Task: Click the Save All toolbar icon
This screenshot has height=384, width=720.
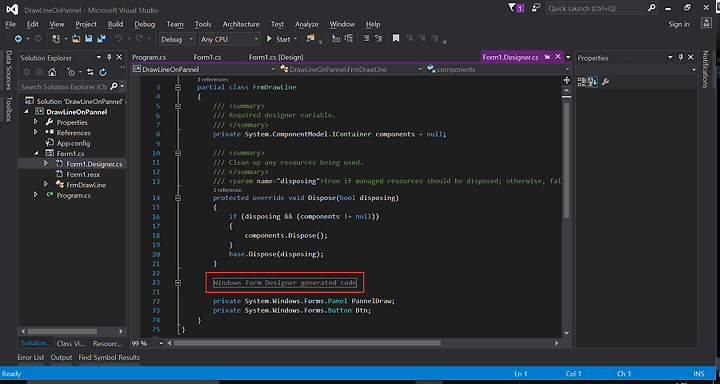Action: tap(101, 39)
